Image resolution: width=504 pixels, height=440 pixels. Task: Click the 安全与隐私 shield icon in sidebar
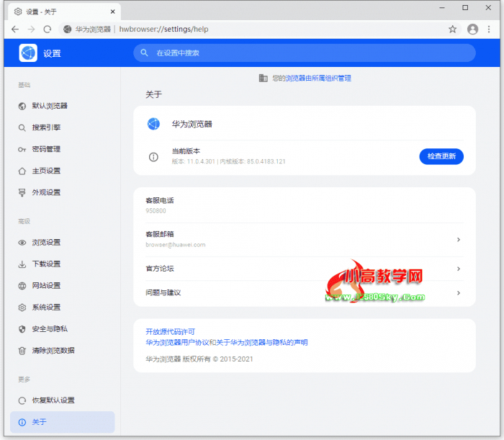22,329
